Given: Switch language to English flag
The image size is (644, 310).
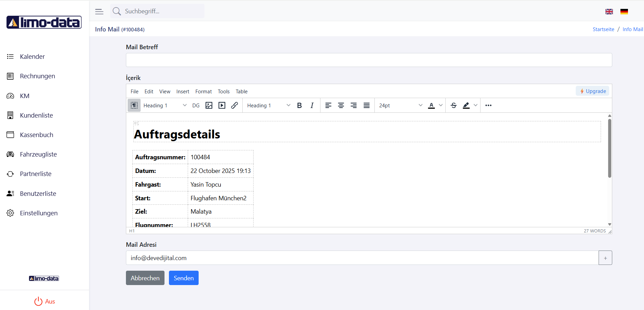Looking at the screenshot, I should pyautogui.click(x=609, y=12).
